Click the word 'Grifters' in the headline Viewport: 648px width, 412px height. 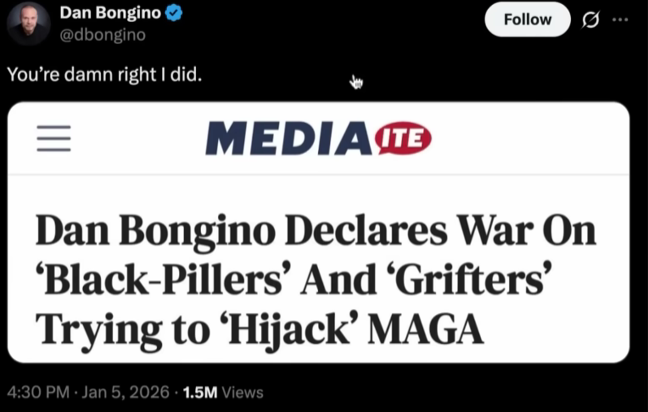473,279
